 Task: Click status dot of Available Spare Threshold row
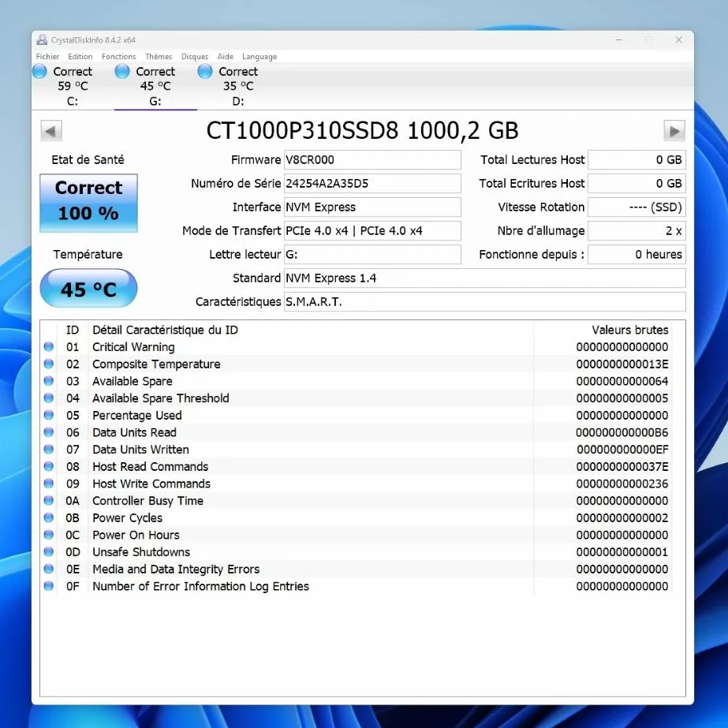click(x=49, y=398)
